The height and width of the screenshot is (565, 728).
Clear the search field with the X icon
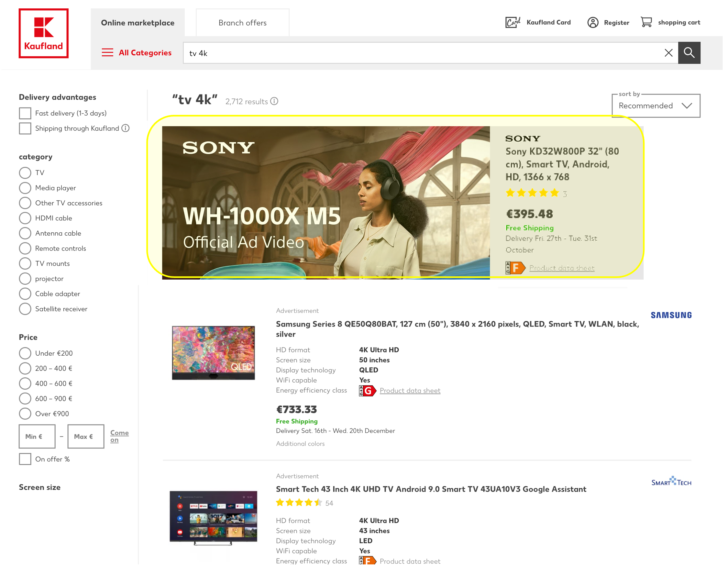(669, 53)
